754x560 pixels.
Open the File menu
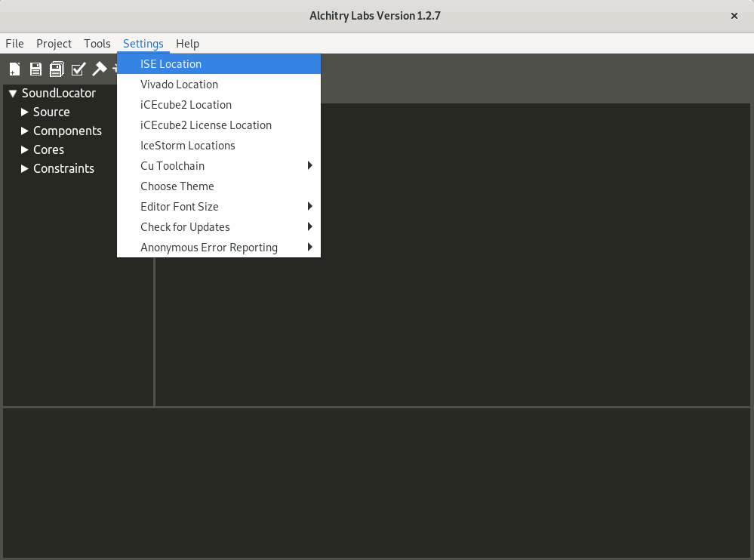15,44
